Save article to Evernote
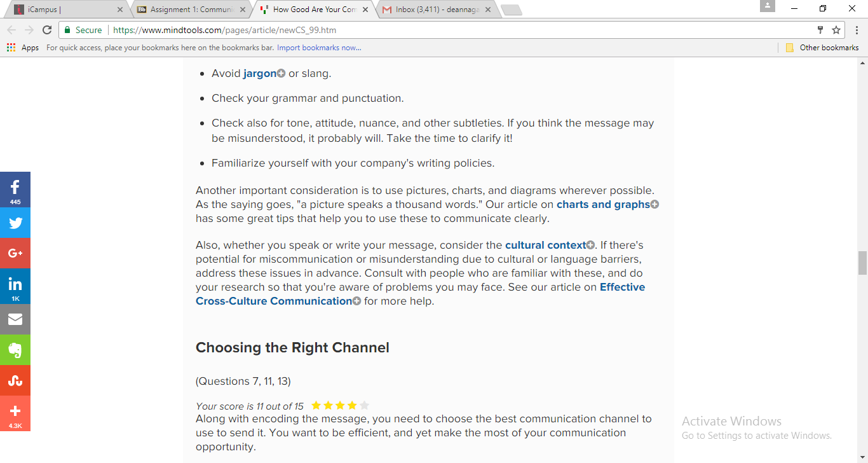The height and width of the screenshot is (463, 868). 15,350
